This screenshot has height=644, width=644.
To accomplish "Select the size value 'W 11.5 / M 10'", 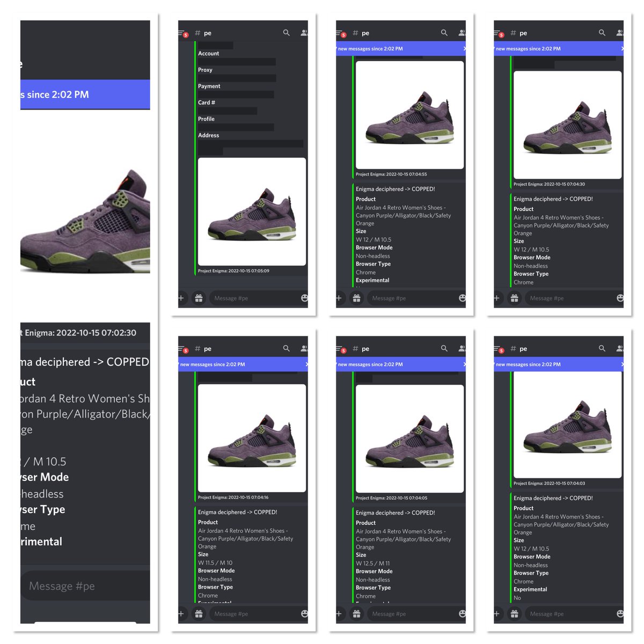I will pos(215,563).
